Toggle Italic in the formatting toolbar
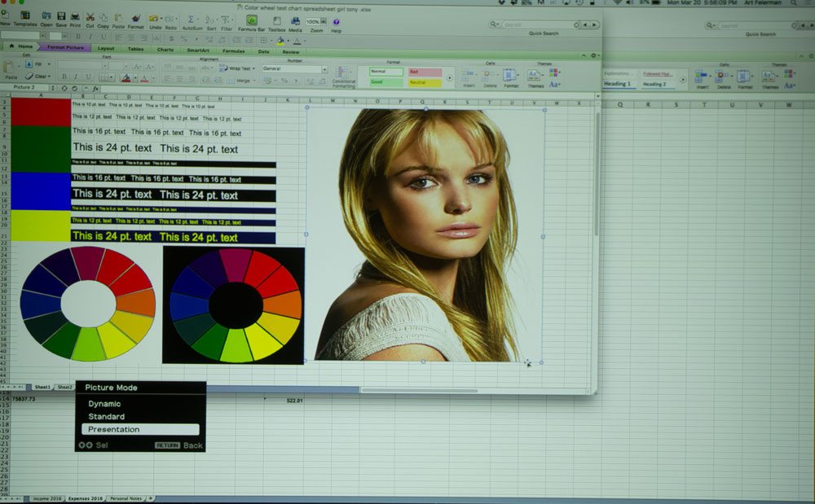The image size is (815, 504). click(91, 37)
